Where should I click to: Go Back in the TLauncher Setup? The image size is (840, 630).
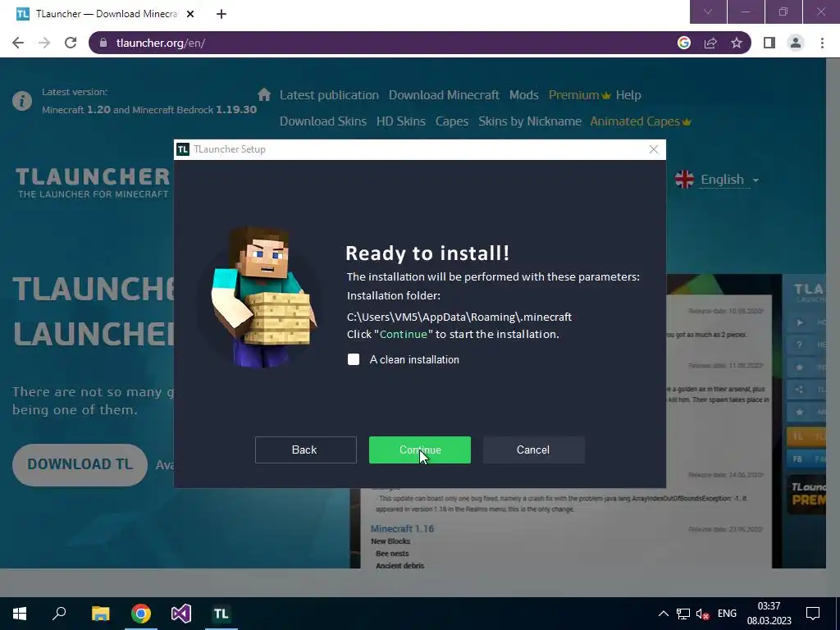(x=305, y=450)
